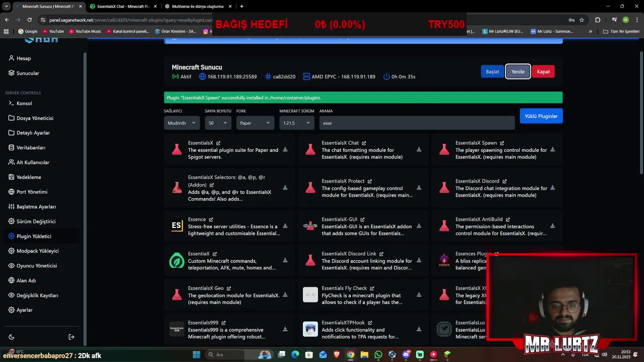Open Sunucular in the sidebar

pyautogui.click(x=28, y=73)
